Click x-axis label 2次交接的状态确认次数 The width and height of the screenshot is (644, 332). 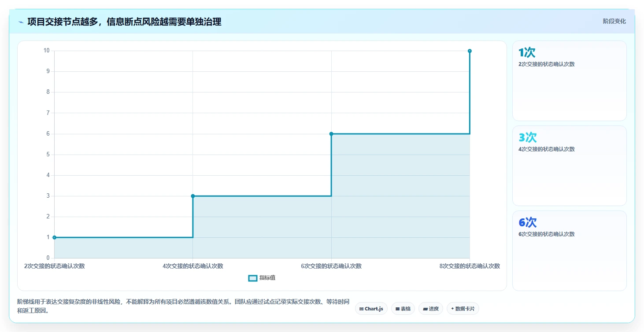click(x=54, y=266)
